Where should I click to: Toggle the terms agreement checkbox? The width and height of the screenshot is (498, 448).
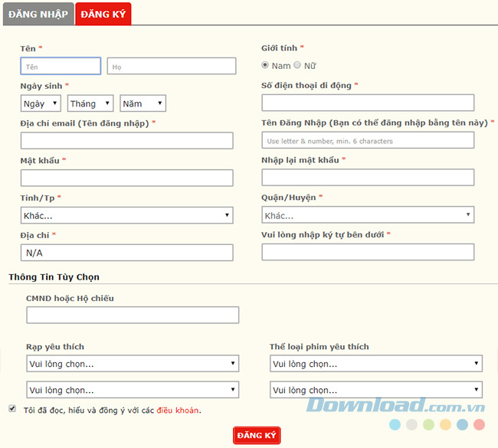(x=12, y=409)
